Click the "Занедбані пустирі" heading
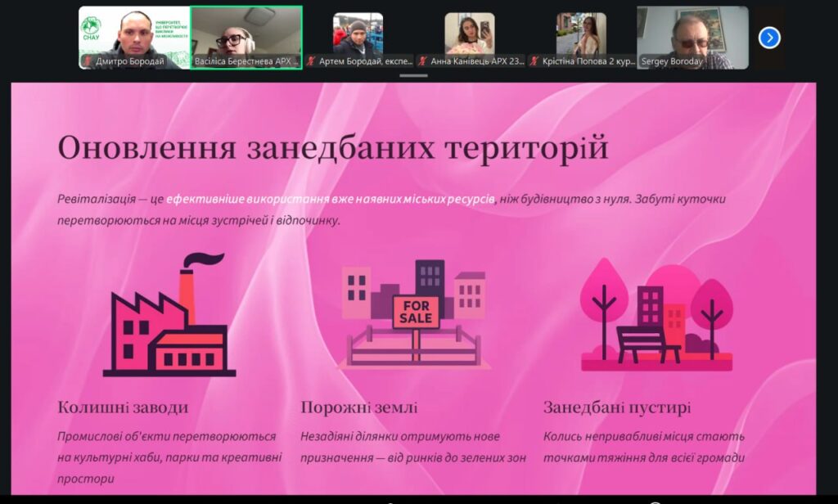Screen dimensions: 838x504 [x=616, y=407]
